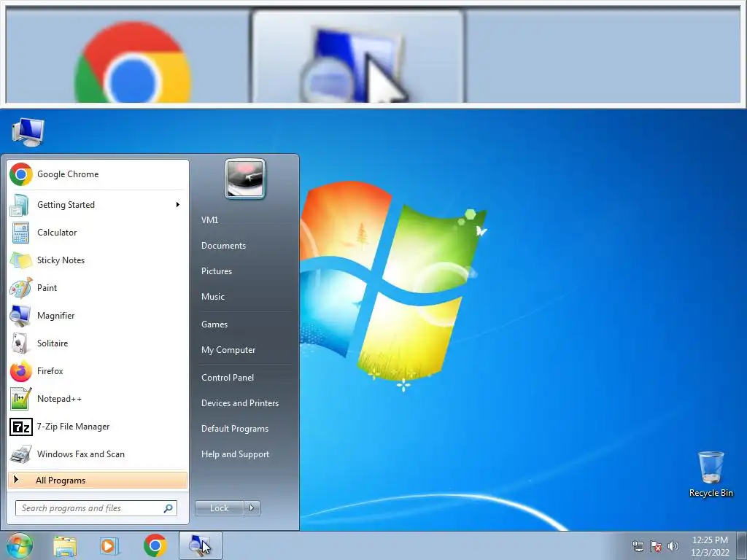Open the shutdown options arrow beside Lock
Image resolution: width=747 pixels, height=560 pixels.
pyautogui.click(x=252, y=508)
